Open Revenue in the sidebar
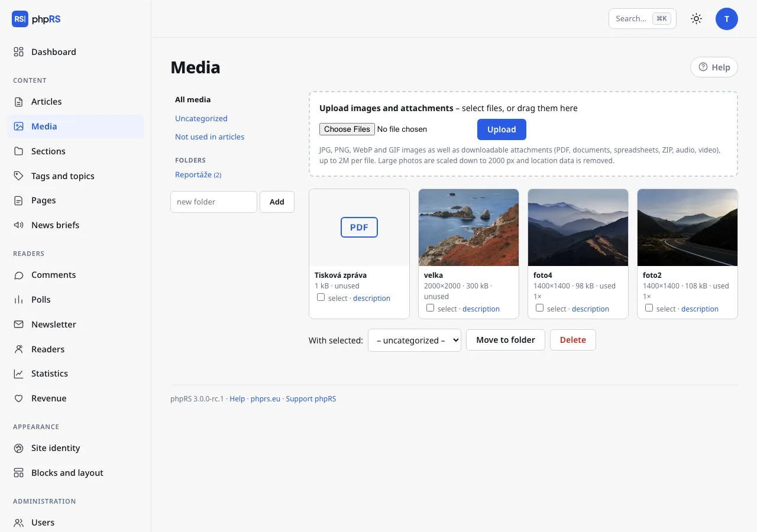Viewport: 757px width, 532px height. click(x=76, y=398)
